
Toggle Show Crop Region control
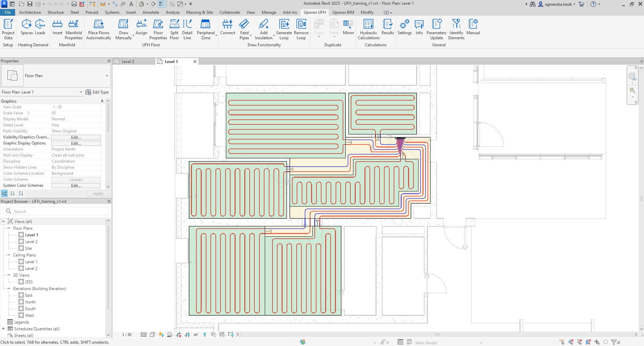pyautogui.click(x=187, y=335)
